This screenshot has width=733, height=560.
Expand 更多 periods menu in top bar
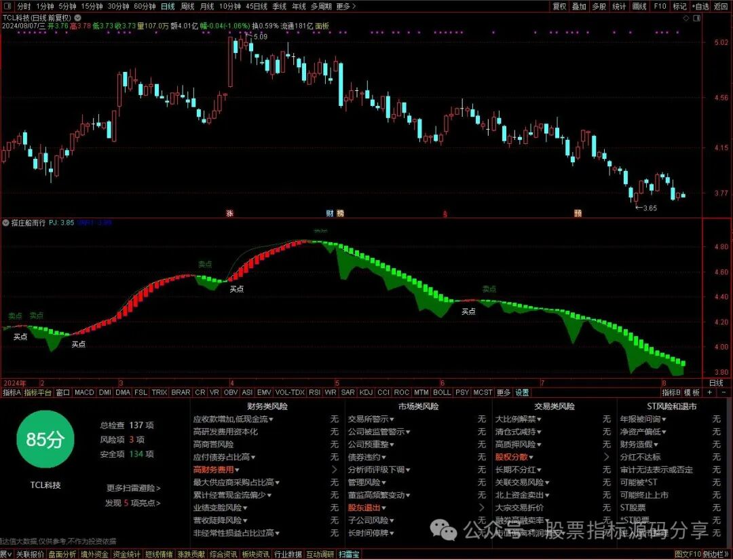coord(346,6)
